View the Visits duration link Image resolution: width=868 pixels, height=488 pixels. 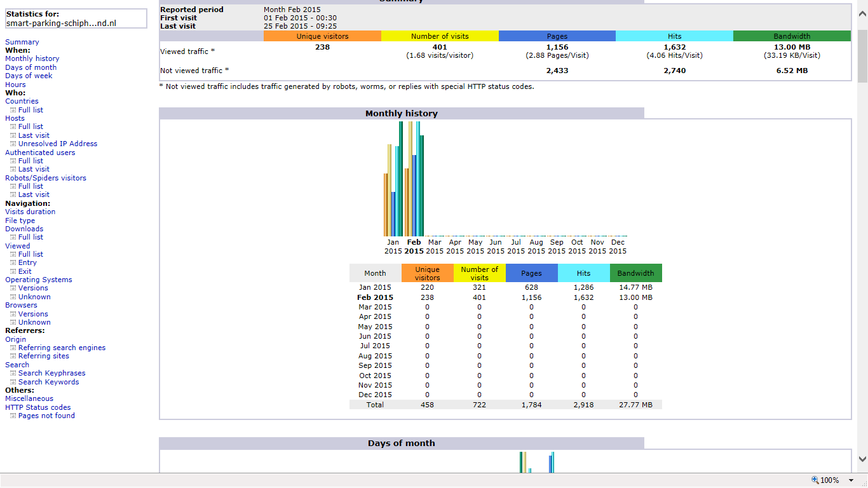[31, 212]
